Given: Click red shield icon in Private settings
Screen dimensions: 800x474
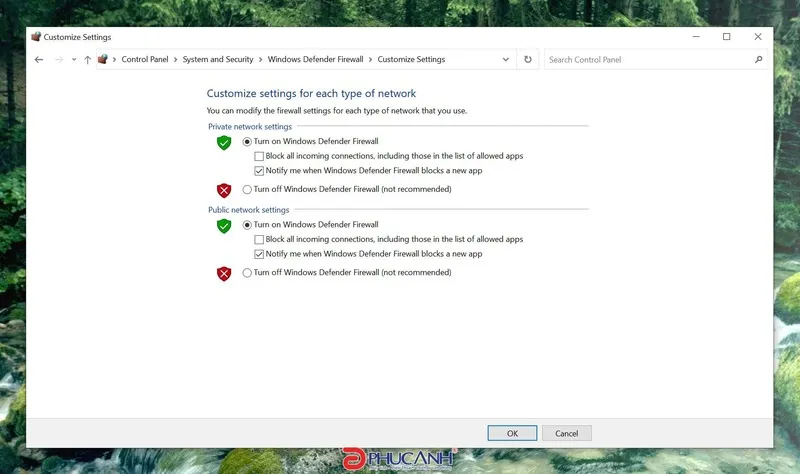Looking at the screenshot, I should pos(224,190).
